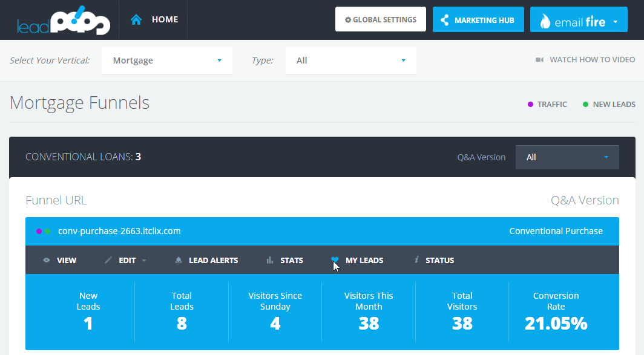Click the Visitors Since Sunday value 4
Image resolution: width=644 pixels, height=355 pixels.
[x=275, y=324]
